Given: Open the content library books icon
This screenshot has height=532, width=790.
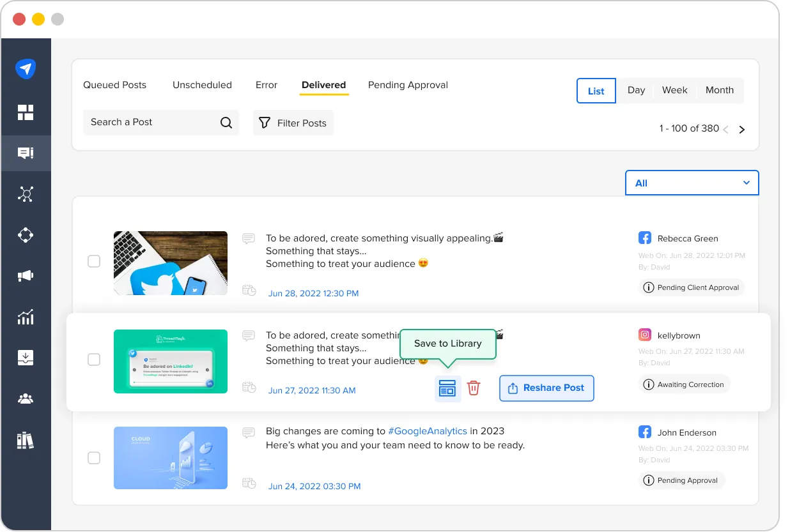Looking at the screenshot, I should [26, 441].
